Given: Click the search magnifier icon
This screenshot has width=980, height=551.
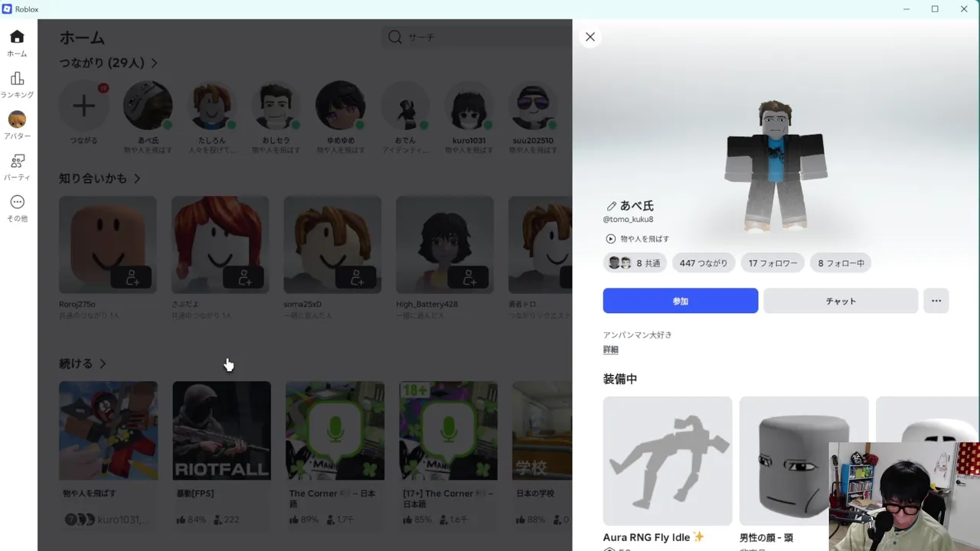Looking at the screenshot, I should tap(395, 37).
